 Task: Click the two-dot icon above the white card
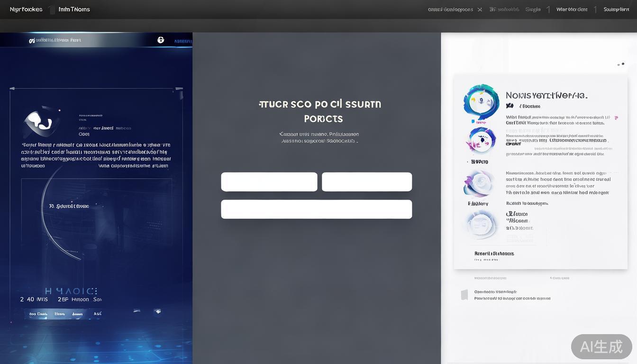[620, 64]
